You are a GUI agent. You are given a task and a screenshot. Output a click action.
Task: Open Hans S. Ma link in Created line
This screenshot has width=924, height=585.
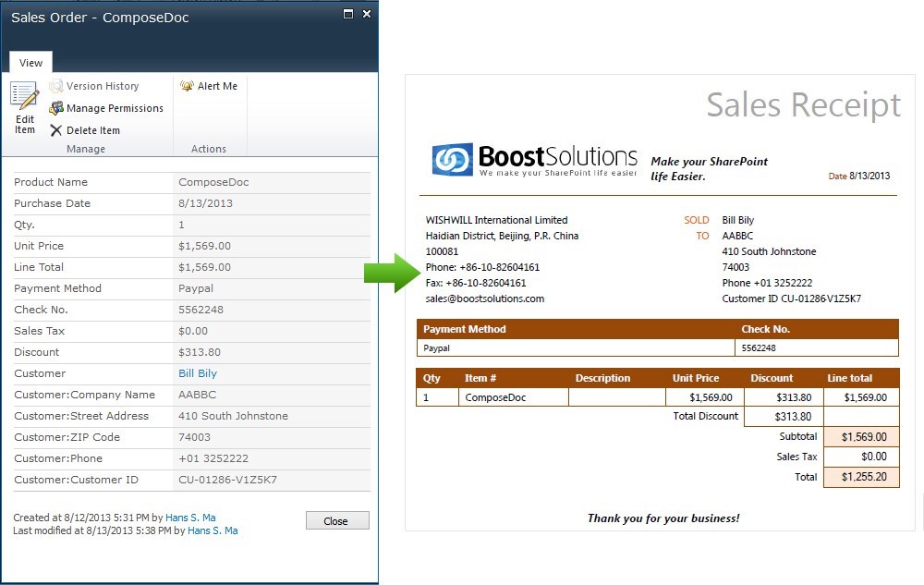click(190, 518)
